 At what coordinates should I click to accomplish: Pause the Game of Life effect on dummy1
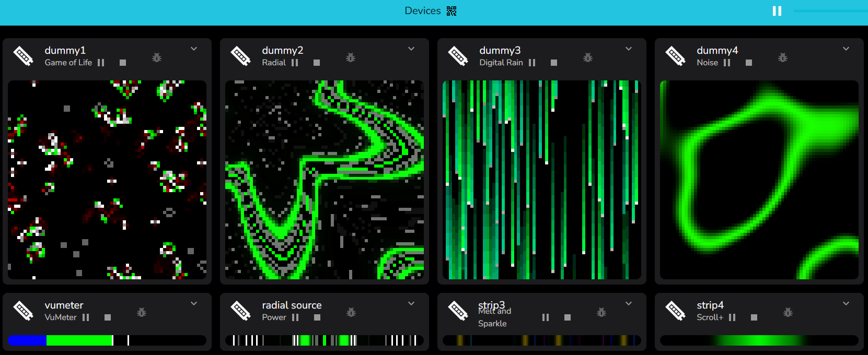click(x=101, y=63)
